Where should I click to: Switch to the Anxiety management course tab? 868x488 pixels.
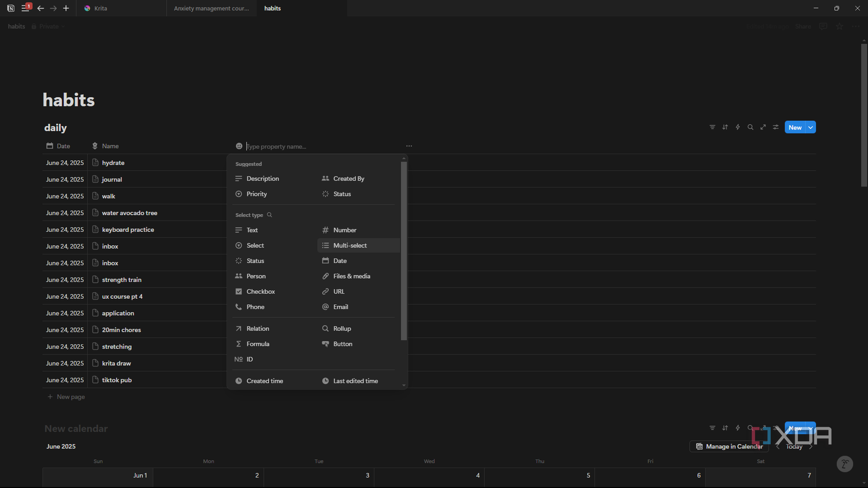point(211,8)
